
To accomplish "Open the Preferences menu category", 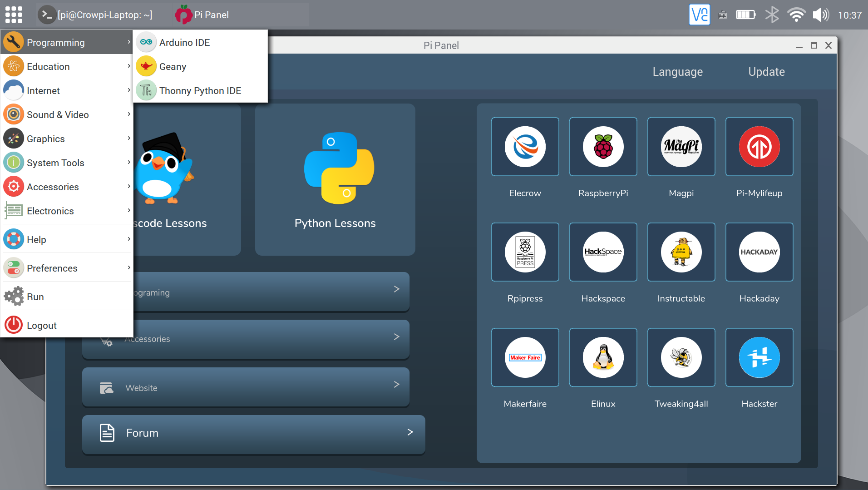I will pos(67,268).
